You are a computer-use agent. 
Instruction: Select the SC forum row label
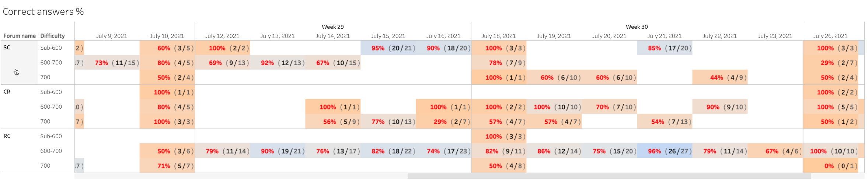click(x=7, y=48)
